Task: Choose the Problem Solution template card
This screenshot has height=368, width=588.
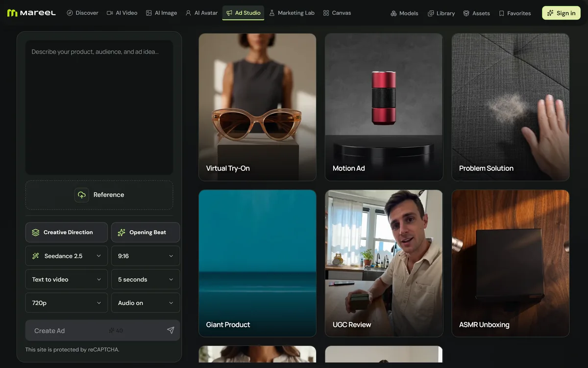Action: point(511,107)
